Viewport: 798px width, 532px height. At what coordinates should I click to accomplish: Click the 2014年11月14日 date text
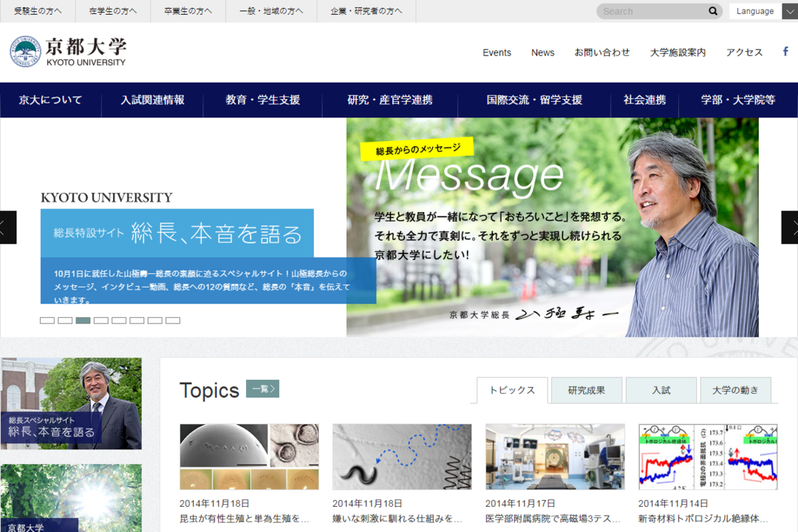(x=673, y=503)
